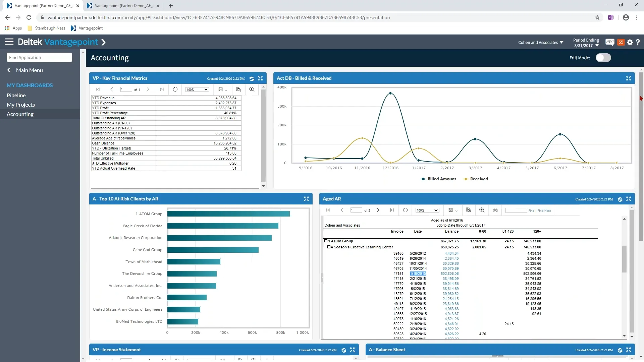This screenshot has width=644, height=362.
Task: Click the Find Application search field
Action: click(x=39, y=57)
